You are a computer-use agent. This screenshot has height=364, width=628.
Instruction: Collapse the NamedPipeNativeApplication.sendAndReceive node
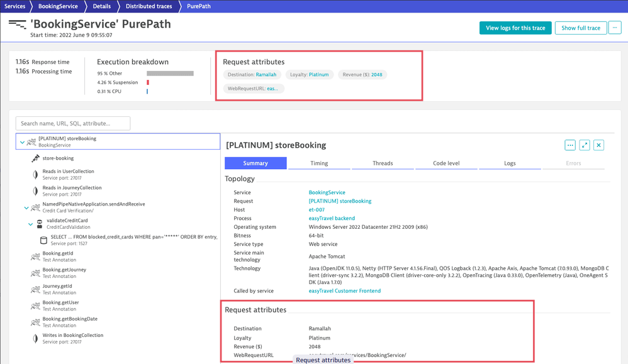[x=26, y=207]
